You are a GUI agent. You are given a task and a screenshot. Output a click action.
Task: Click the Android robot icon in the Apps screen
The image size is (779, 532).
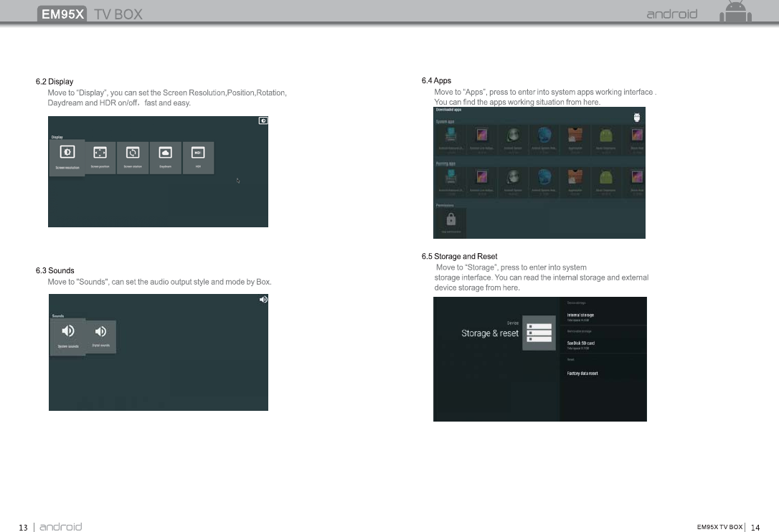pos(637,118)
